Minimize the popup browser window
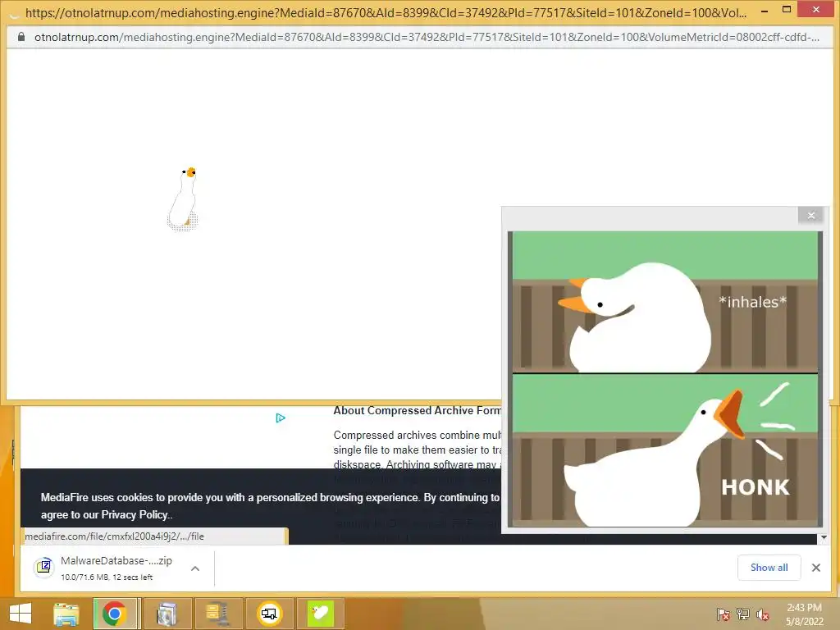 click(x=765, y=10)
